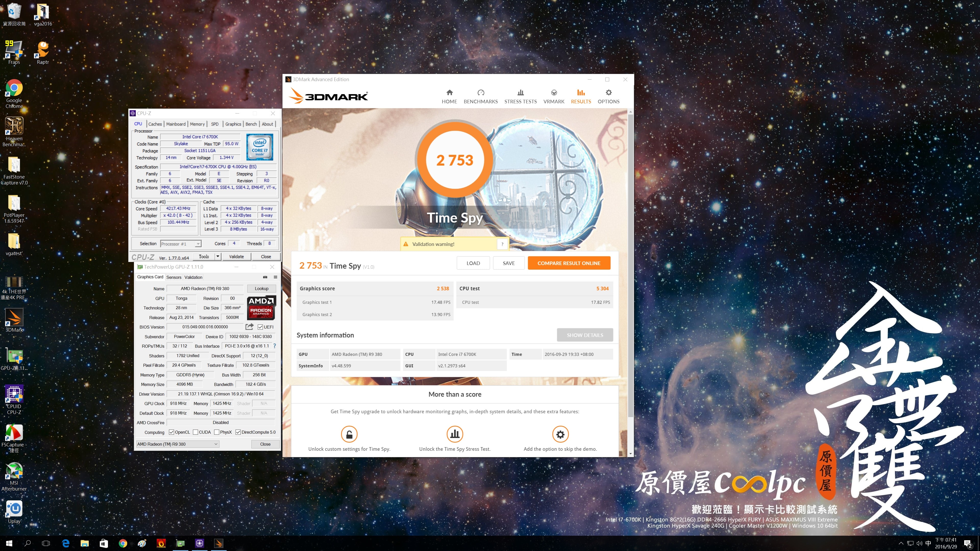The width and height of the screenshot is (980, 551).
Task: Click the Bus Interface question mark in GPU-Z
Action: coord(274,346)
